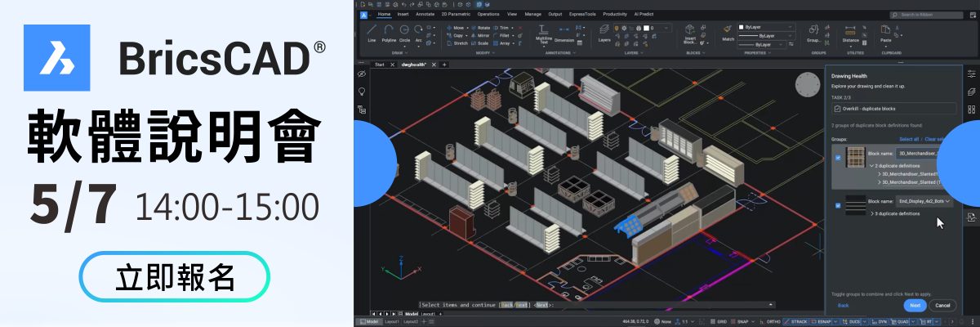Viewport: 980px width, 327px height.
Task: Choose the Scale command
Action: [479, 43]
